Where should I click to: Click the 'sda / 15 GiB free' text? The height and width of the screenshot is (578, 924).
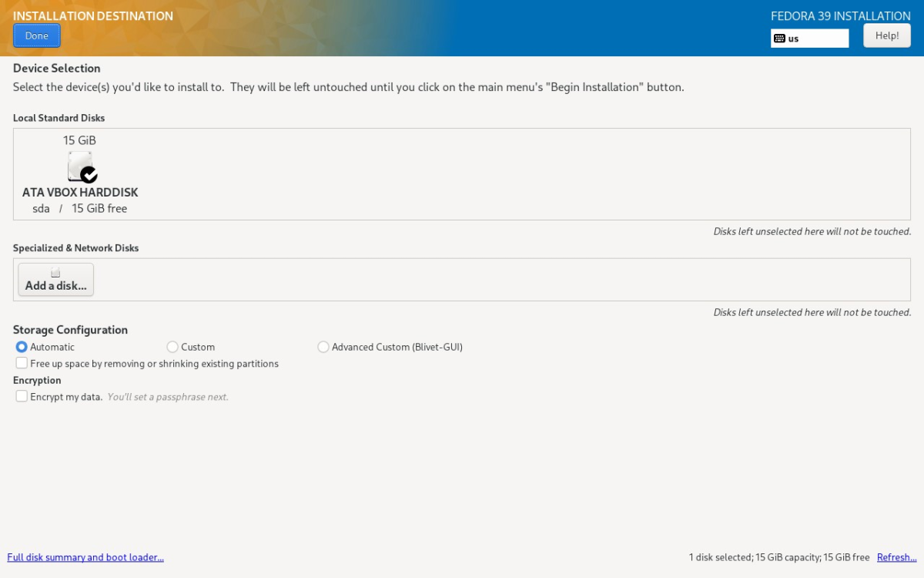[80, 209]
